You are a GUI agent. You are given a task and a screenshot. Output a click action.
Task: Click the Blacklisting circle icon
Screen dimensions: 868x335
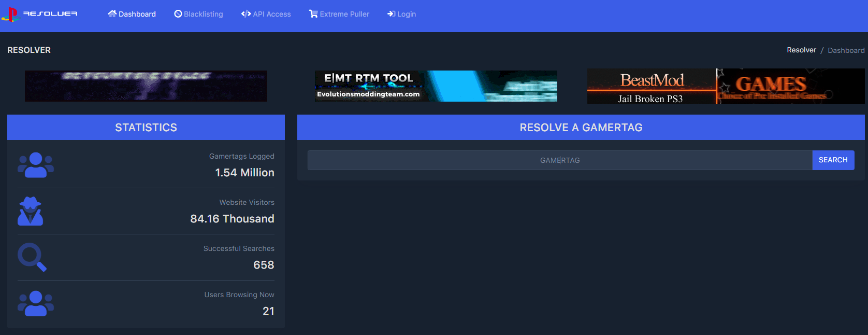click(178, 14)
